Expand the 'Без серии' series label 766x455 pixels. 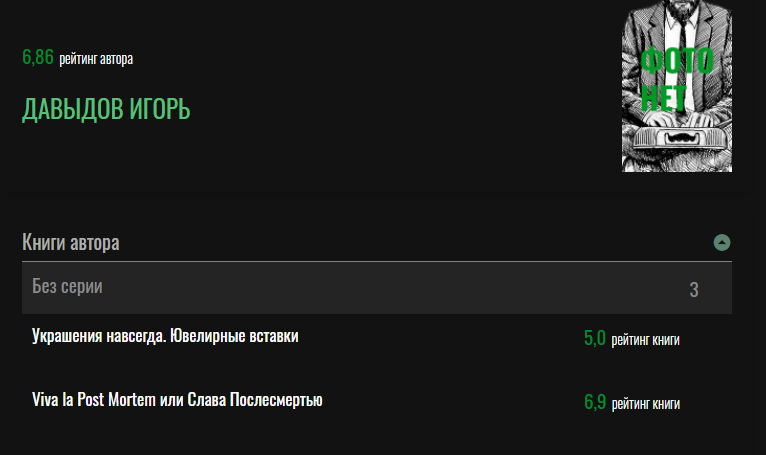click(x=67, y=287)
